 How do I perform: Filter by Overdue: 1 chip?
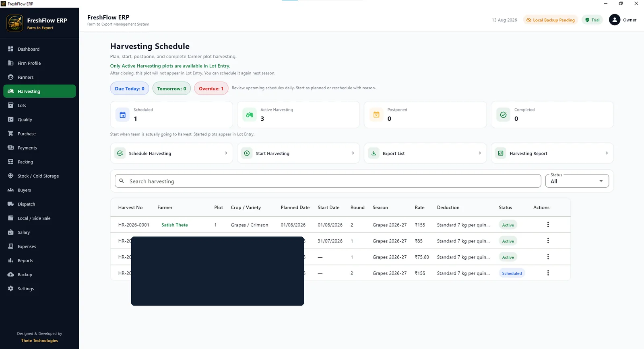point(211,88)
